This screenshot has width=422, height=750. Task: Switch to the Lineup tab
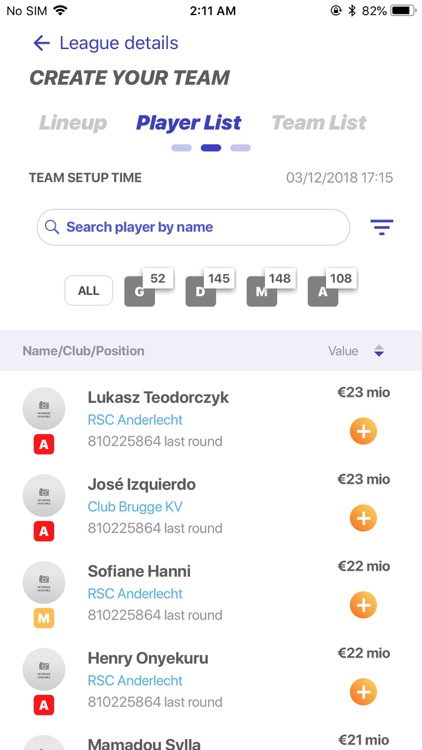73,123
